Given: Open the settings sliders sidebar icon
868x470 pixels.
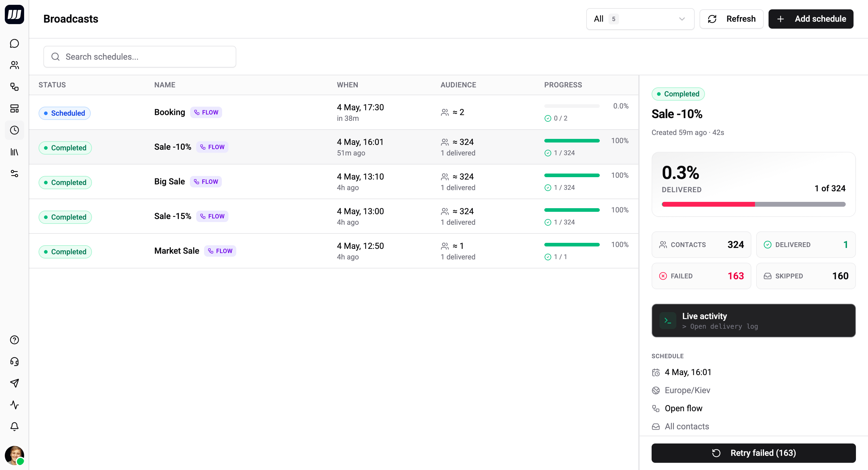Looking at the screenshot, I should [x=14, y=174].
